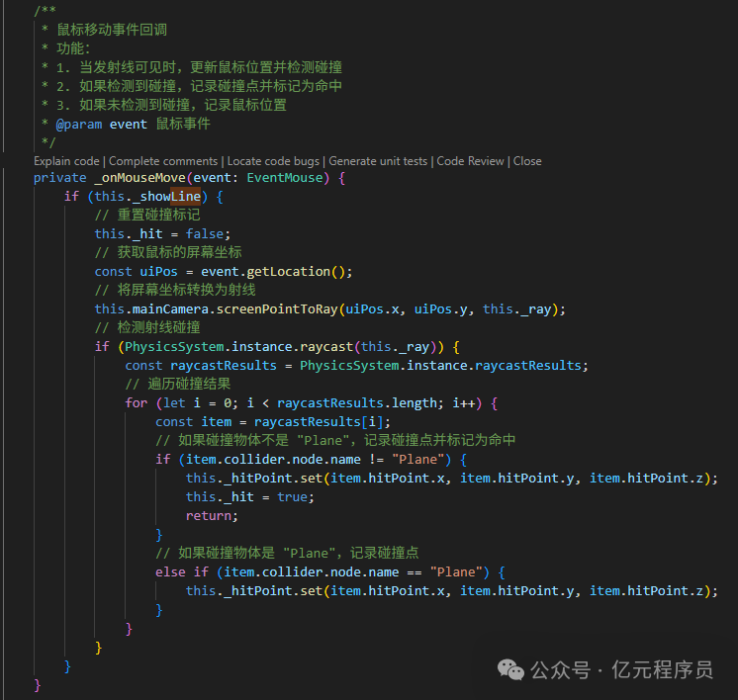This screenshot has height=700, width=738.
Task: Open 'Code Review' code lens action
Action: [x=470, y=161]
